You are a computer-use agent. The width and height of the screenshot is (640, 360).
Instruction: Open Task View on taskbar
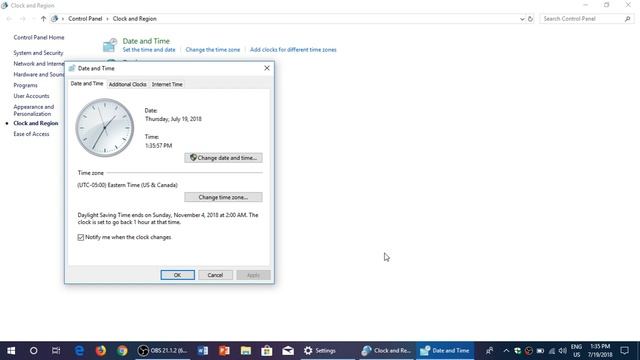(56, 351)
